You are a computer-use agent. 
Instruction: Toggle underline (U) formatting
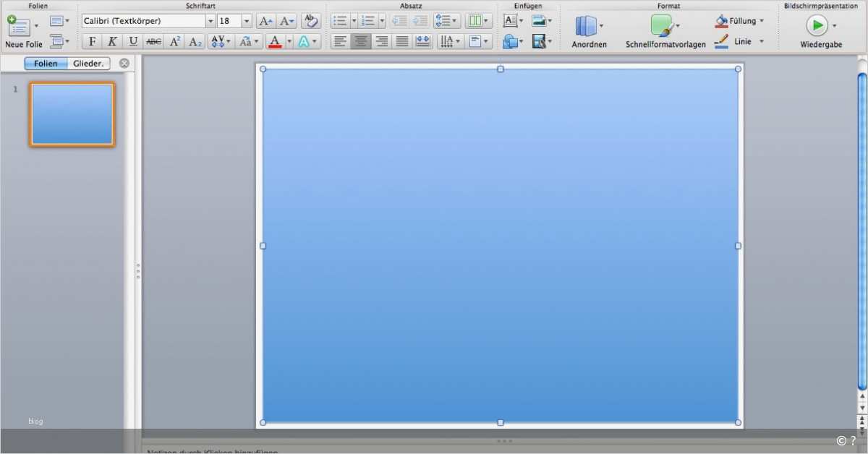coord(133,41)
